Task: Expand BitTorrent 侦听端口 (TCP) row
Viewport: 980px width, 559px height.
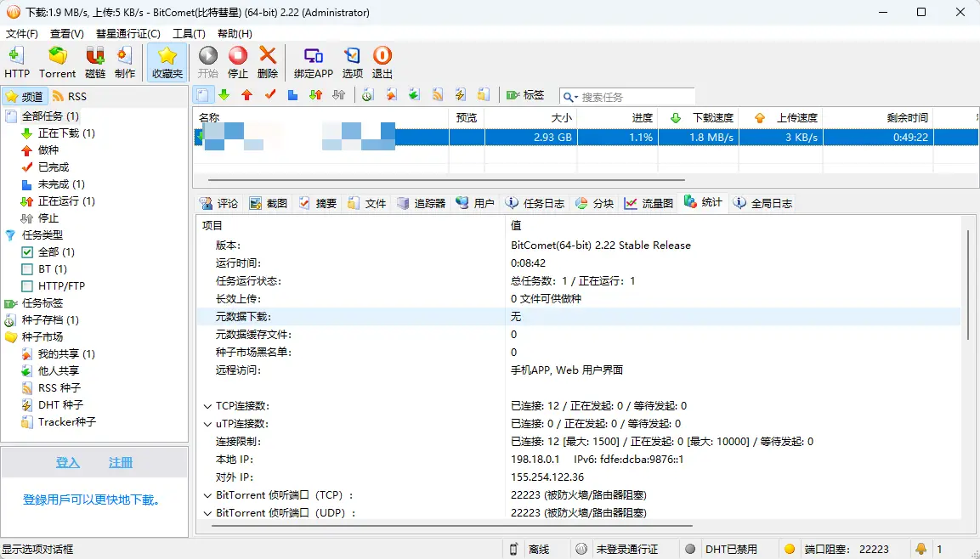Action: tap(207, 495)
